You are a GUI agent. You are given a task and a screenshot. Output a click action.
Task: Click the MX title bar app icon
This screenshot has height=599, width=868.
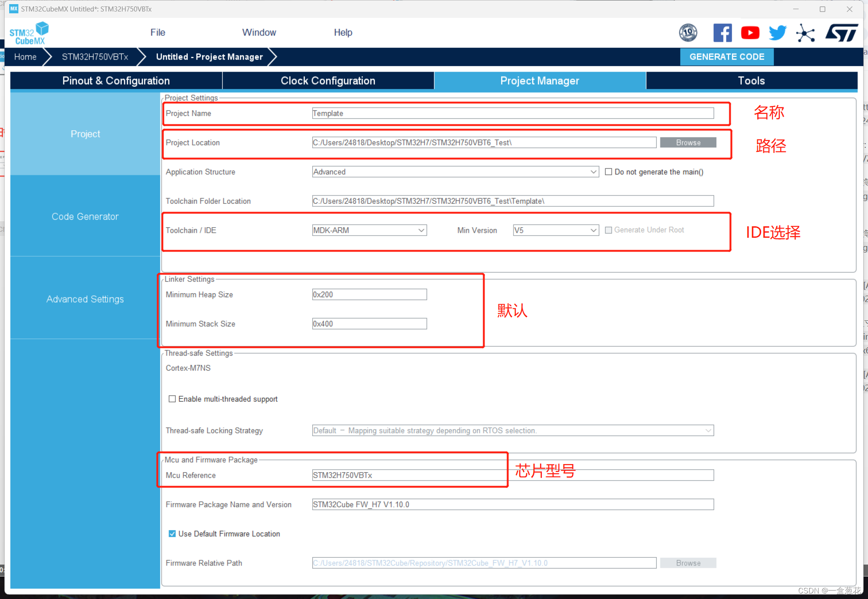(x=14, y=9)
